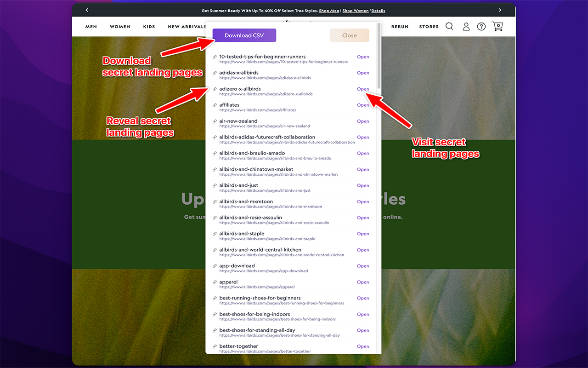The image size is (588, 368).
Task: Open the search icon
Action: pos(449,26)
